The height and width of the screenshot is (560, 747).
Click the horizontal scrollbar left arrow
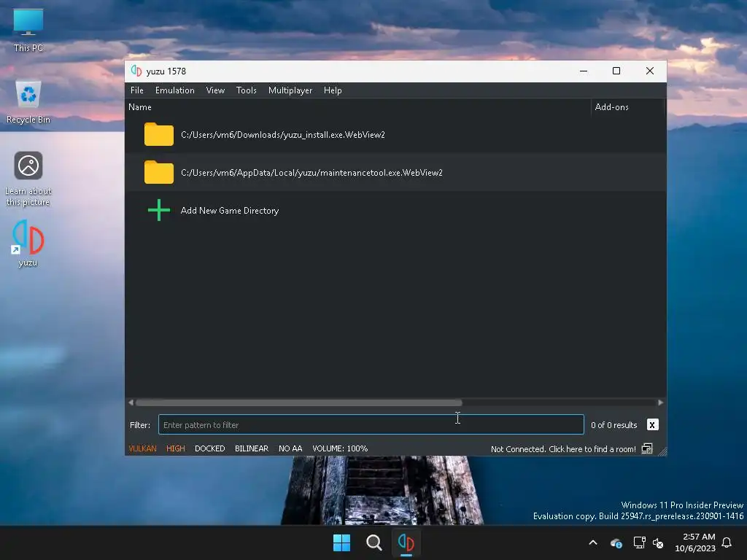(131, 402)
